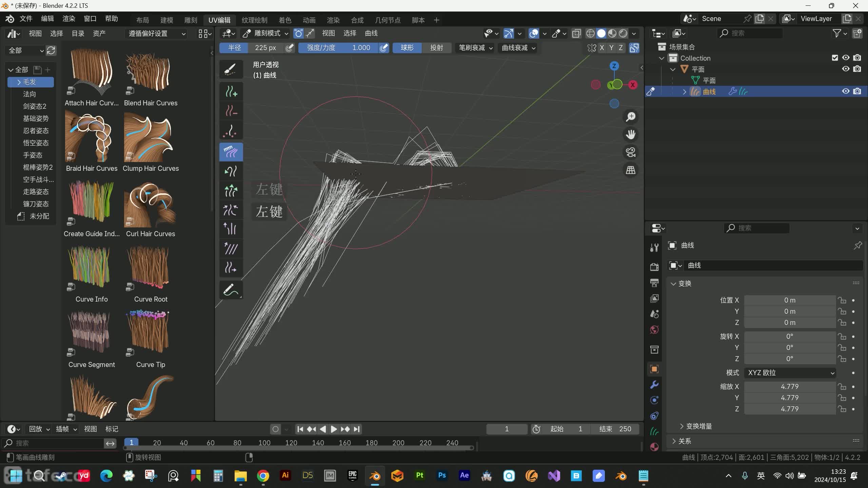This screenshot has width=868, height=488.
Task: Open the Render properties tab
Action: pos(654,267)
